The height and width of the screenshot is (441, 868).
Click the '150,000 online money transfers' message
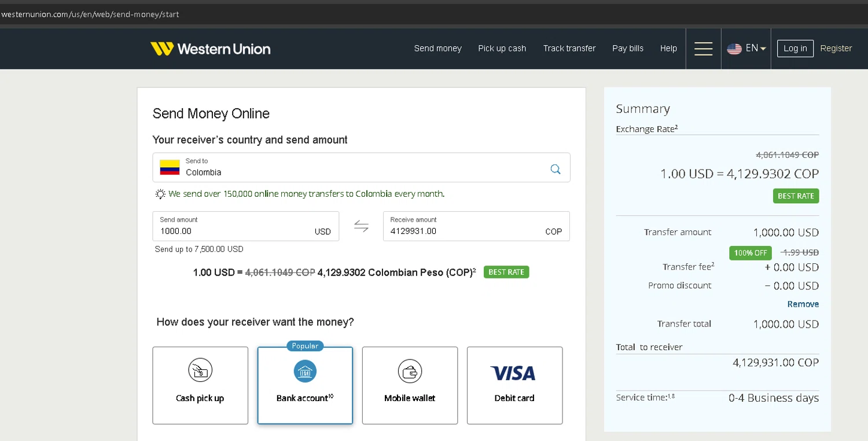coord(307,194)
